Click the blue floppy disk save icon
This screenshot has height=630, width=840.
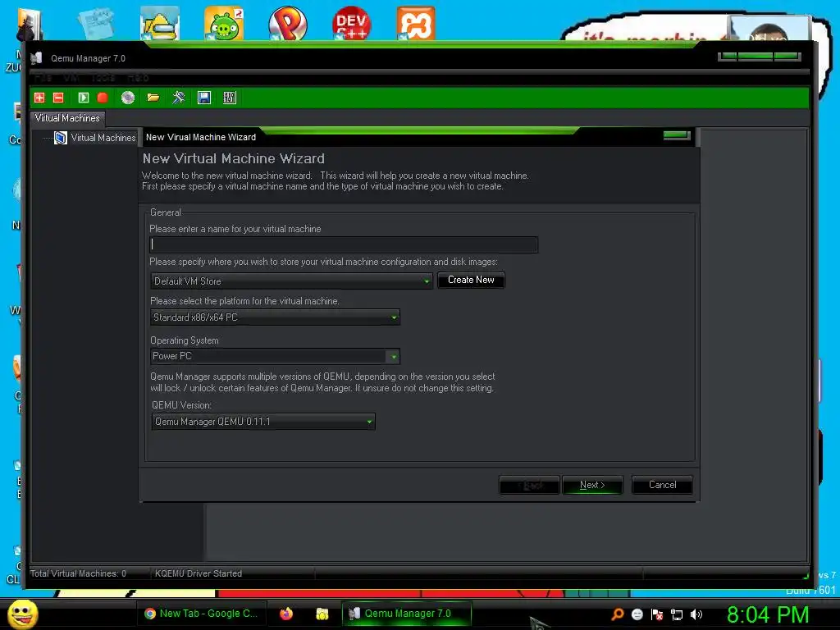point(204,98)
